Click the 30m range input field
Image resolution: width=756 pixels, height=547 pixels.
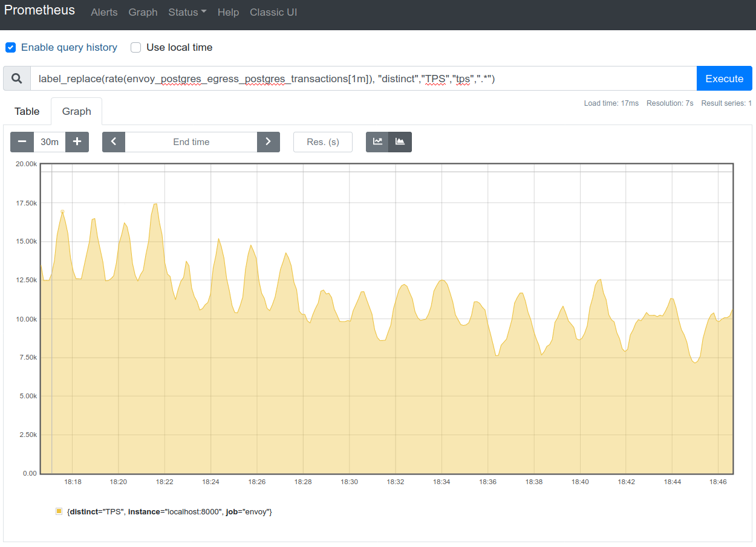50,142
